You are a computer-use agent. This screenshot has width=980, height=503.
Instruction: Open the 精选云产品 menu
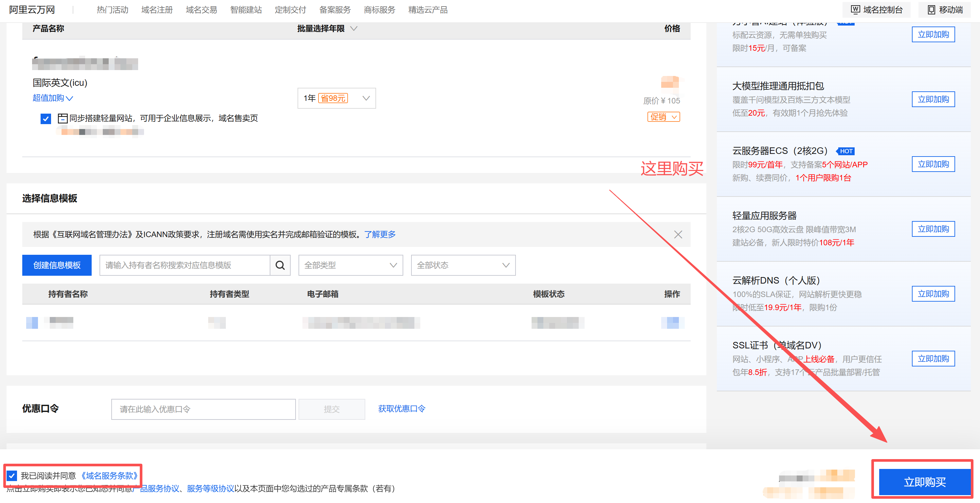[x=427, y=10]
